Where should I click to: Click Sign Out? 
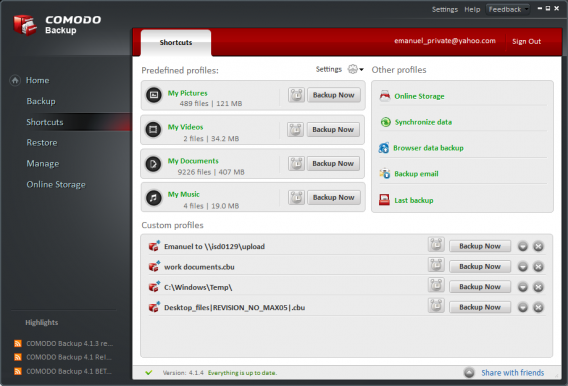[526, 42]
